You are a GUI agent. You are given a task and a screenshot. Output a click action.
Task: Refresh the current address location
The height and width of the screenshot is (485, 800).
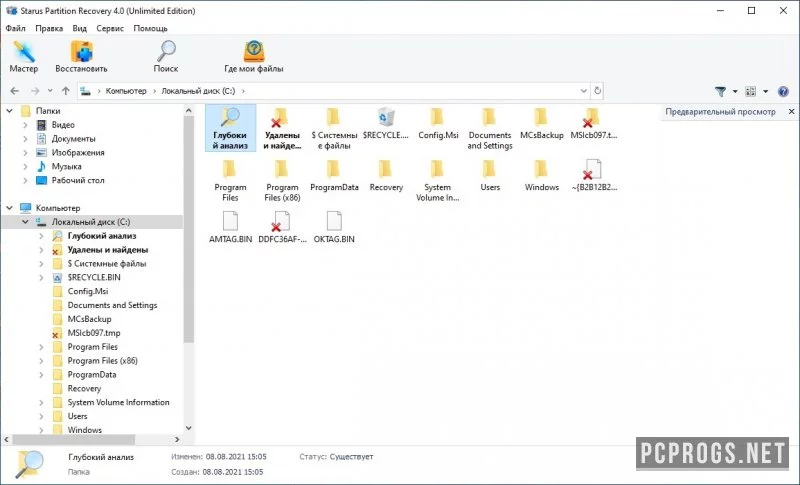597,91
